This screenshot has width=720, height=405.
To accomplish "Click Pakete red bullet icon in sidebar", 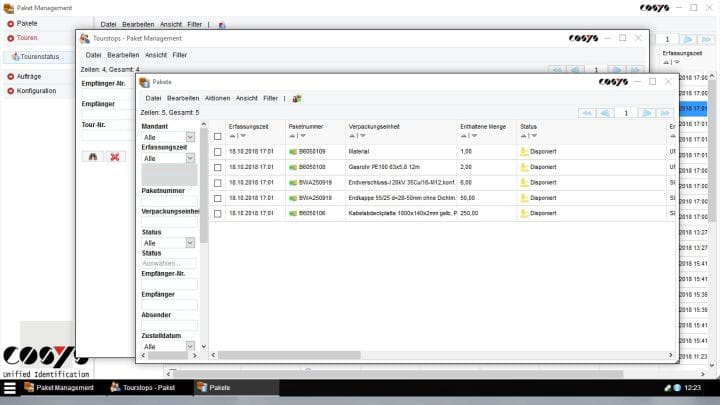I will click(x=11, y=23).
